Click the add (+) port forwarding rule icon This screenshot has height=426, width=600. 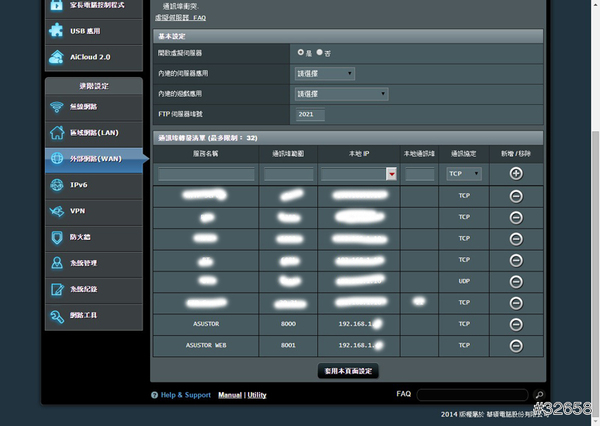[516, 173]
